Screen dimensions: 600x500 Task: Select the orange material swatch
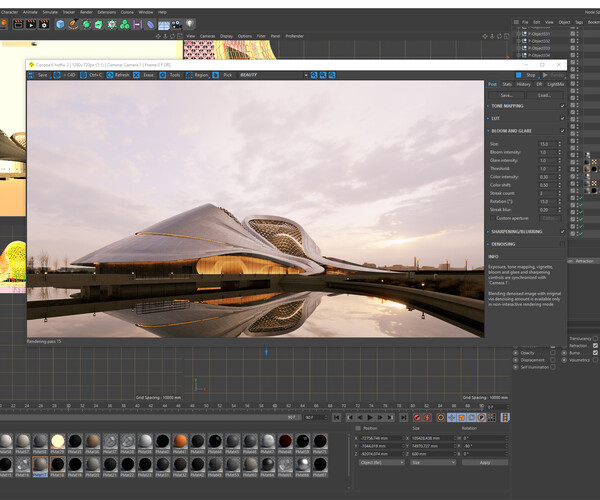[180, 441]
